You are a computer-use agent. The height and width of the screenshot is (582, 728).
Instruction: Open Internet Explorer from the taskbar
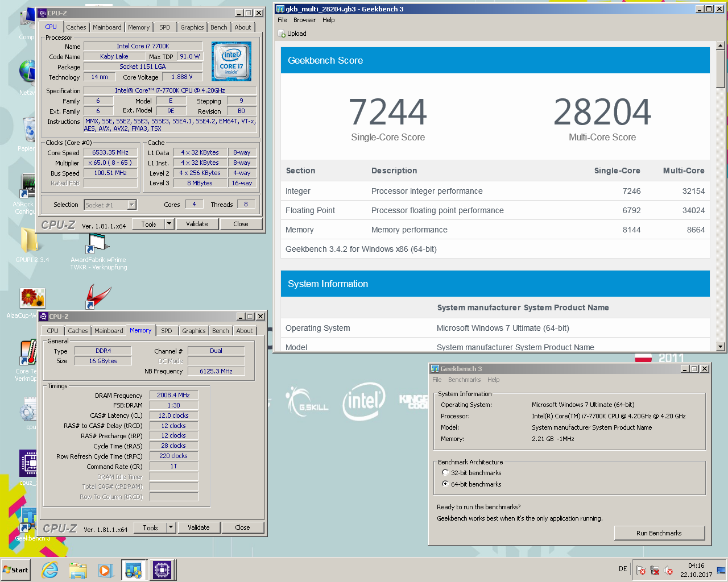pos(50,570)
